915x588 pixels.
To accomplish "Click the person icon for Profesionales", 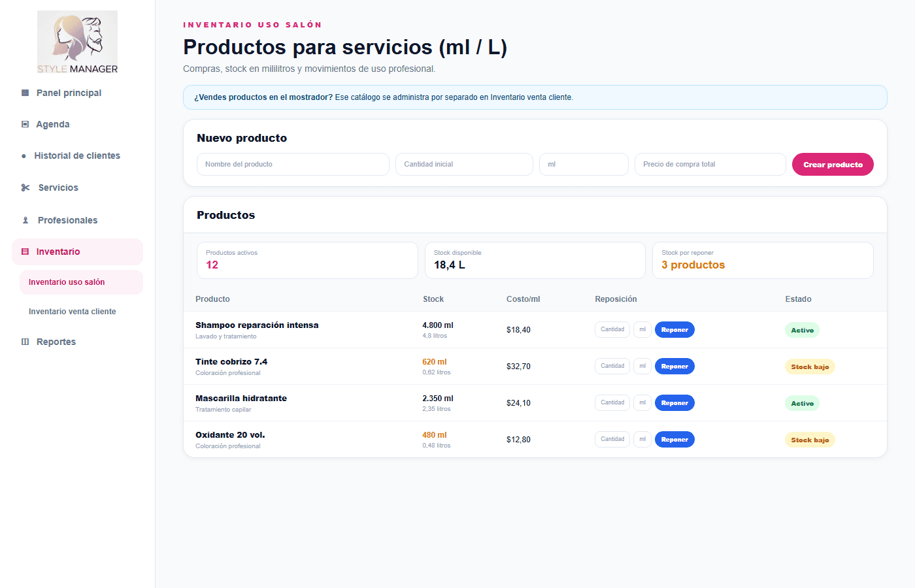I will coord(25,220).
